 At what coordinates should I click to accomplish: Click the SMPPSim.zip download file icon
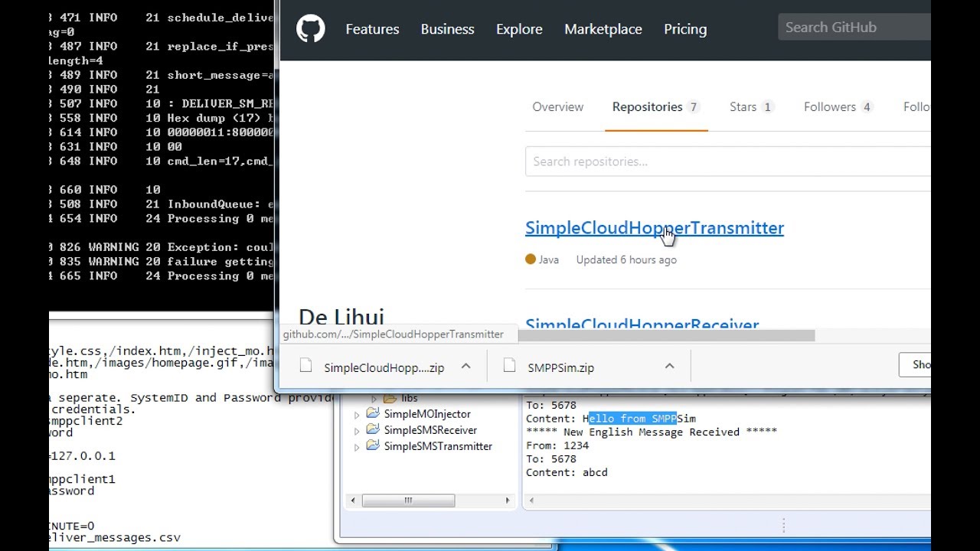[x=509, y=367]
